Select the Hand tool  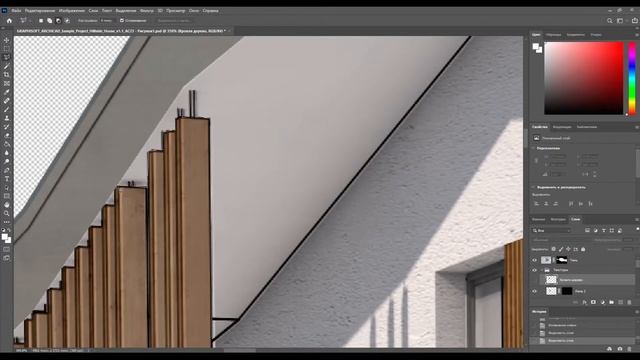(7, 205)
